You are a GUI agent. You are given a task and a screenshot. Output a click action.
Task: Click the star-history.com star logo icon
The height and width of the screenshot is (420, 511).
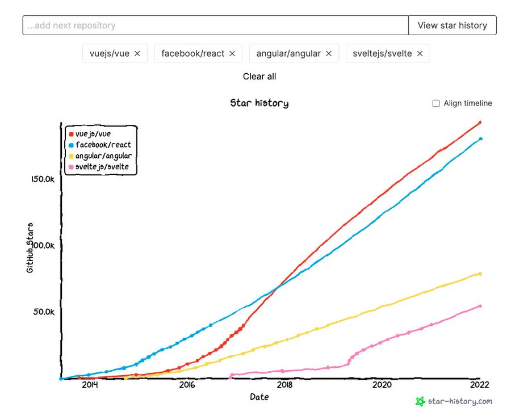pos(420,402)
